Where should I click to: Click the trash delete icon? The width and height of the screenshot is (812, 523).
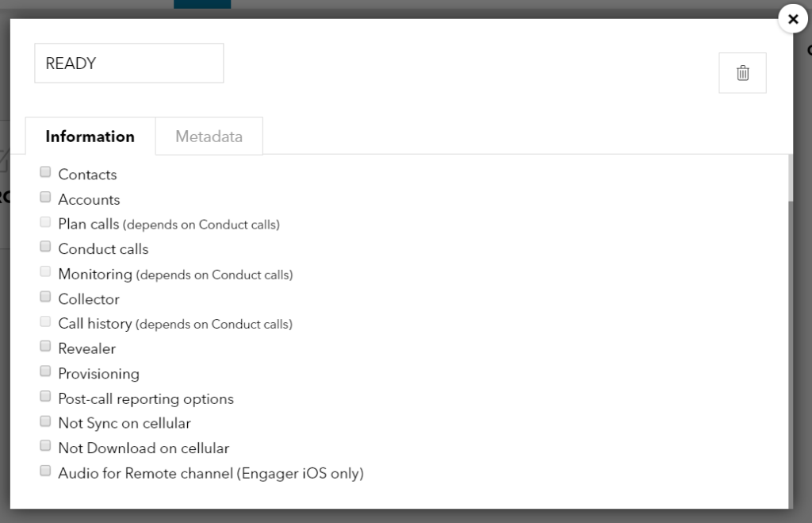[x=742, y=73]
